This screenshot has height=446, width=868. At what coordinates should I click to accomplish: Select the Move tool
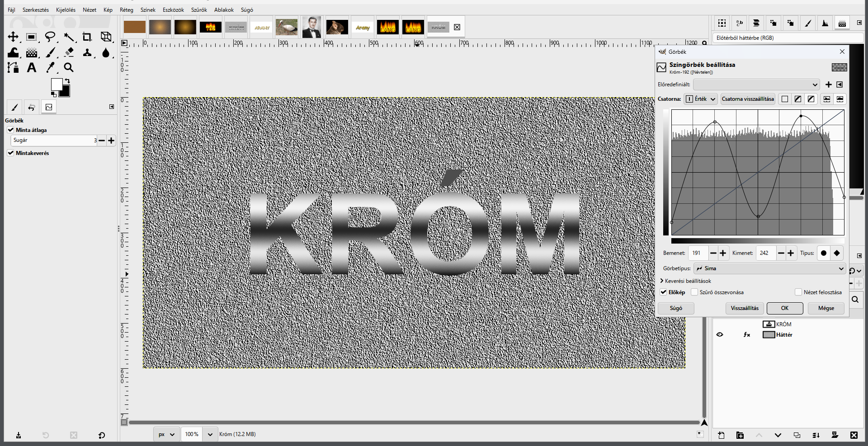click(13, 37)
